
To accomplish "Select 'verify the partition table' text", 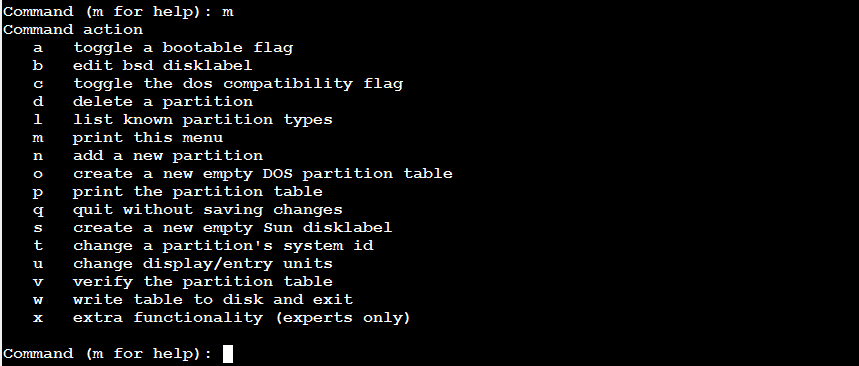I will (203, 282).
